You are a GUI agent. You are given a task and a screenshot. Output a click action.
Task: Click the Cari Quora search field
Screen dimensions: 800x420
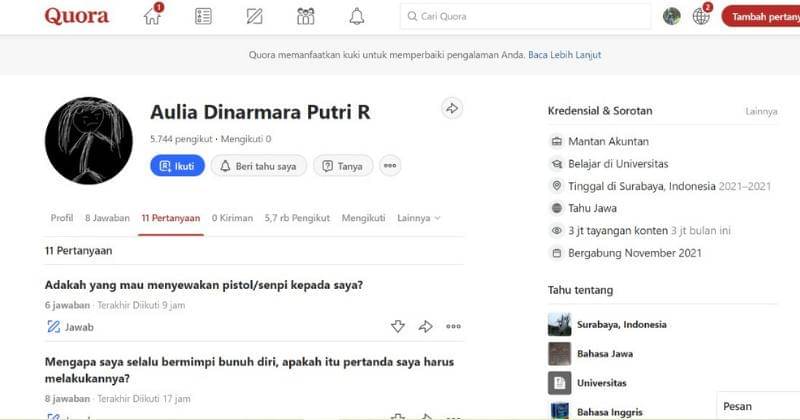[x=525, y=16]
